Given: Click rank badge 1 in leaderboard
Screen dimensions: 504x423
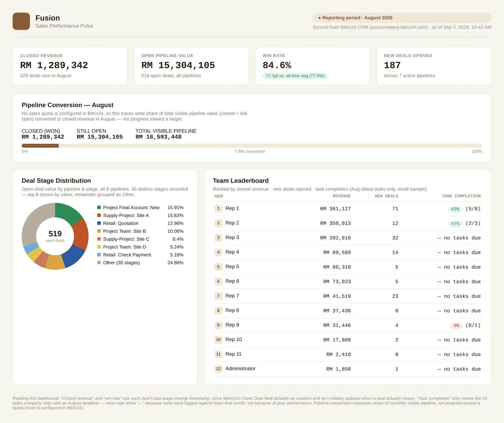Looking at the screenshot, I should click(x=219, y=209).
